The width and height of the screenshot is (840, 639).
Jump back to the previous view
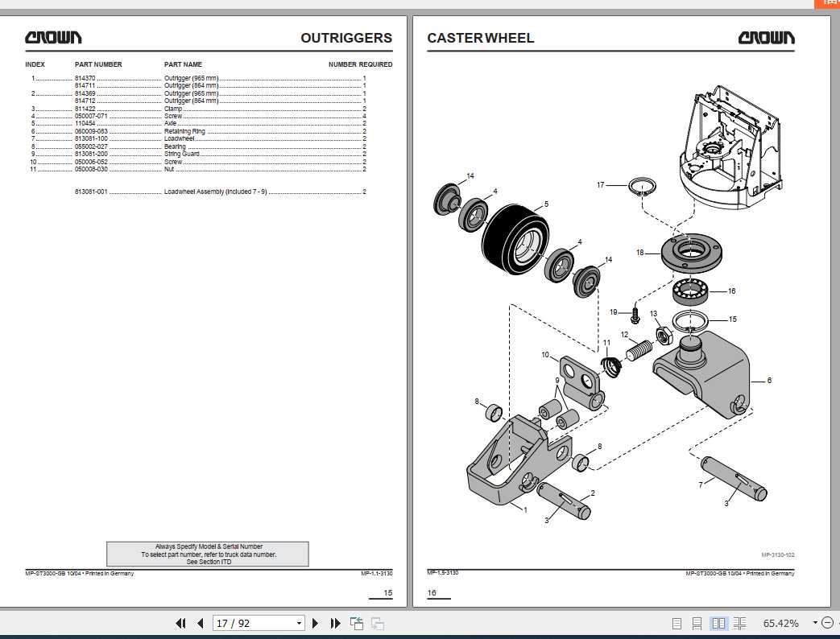pos(355,623)
